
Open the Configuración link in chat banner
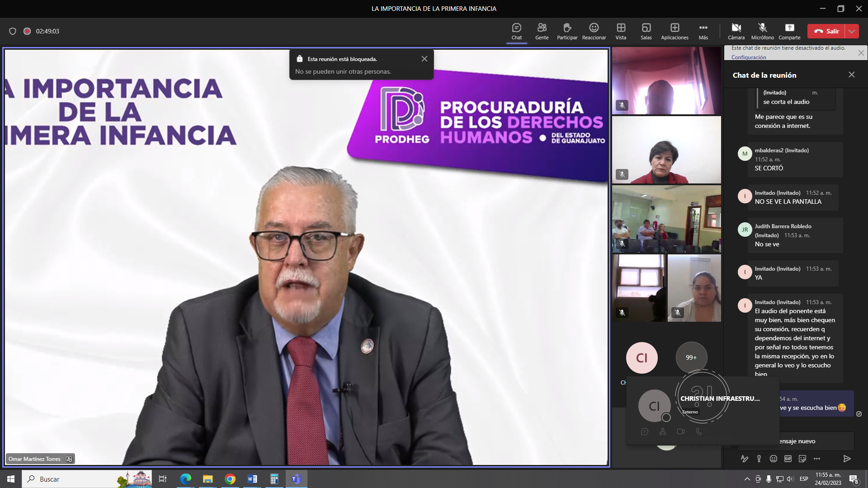coord(749,57)
